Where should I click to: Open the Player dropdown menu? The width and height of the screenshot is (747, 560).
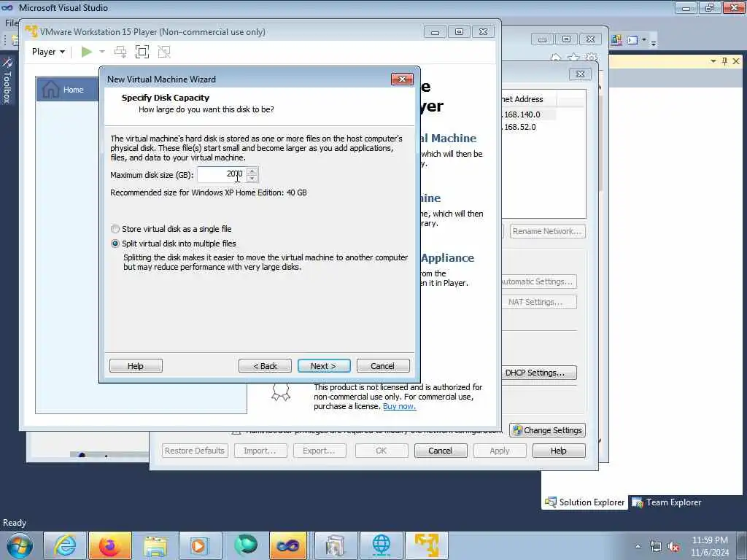48,52
